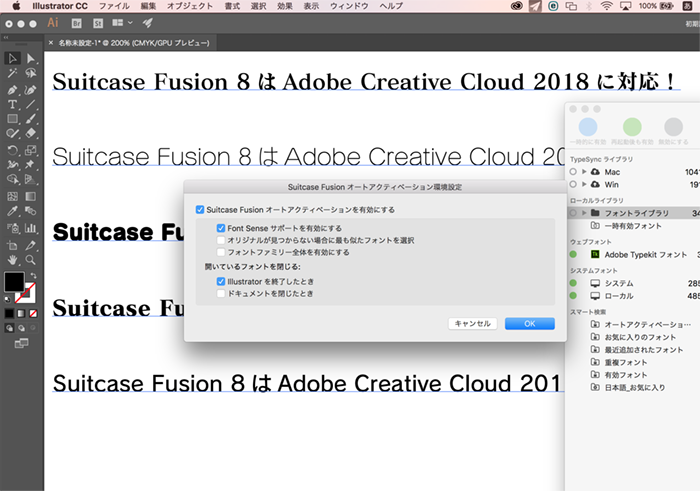Image resolution: width=700 pixels, height=491 pixels.
Task: Open the arrange documents dropdown arrow
Action: point(130,22)
